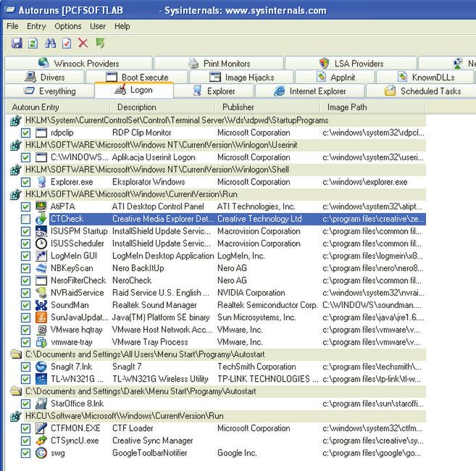Open the LSA Providers tab

click(351, 63)
